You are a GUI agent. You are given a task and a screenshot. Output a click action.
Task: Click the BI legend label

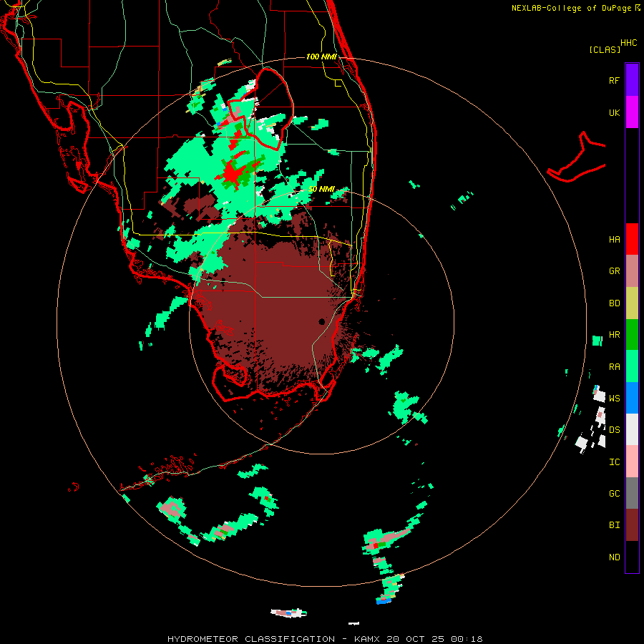pyautogui.click(x=614, y=525)
